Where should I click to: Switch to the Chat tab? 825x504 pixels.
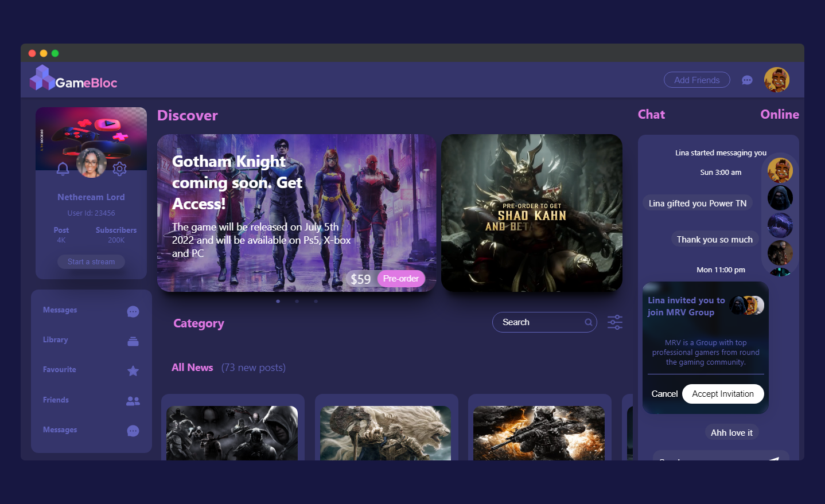point(651,115)
